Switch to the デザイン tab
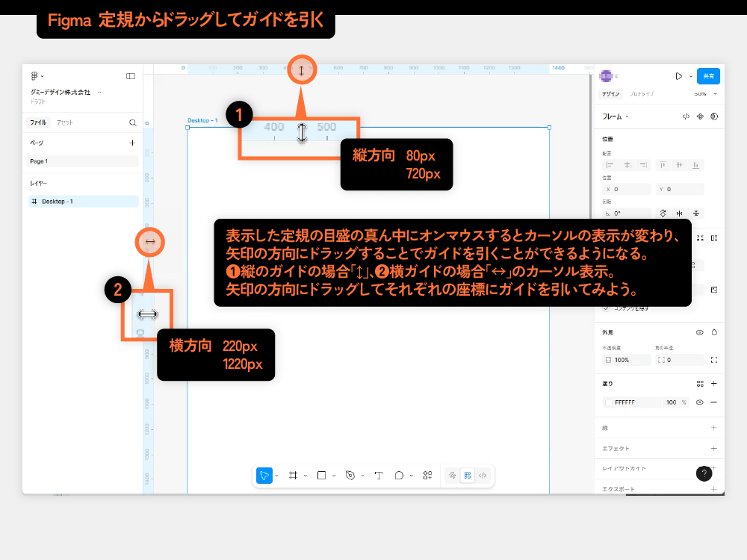 (x=610, y=94)
